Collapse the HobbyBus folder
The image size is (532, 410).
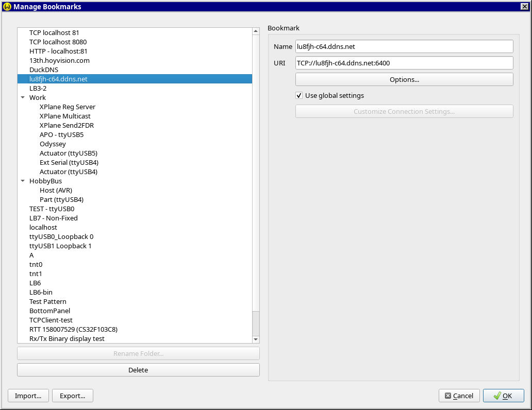(x=23, y=181)
